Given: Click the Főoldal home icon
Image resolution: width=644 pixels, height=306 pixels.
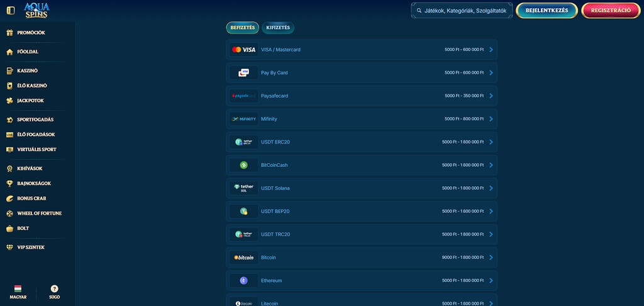Looking at the screenshot, I should 10,52.
